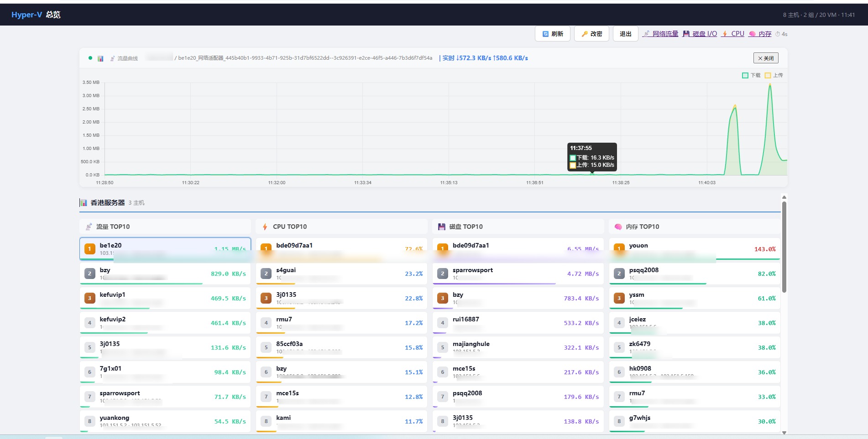
Task: Click scrollbar up arrow of server list
Action: [784, 197]
